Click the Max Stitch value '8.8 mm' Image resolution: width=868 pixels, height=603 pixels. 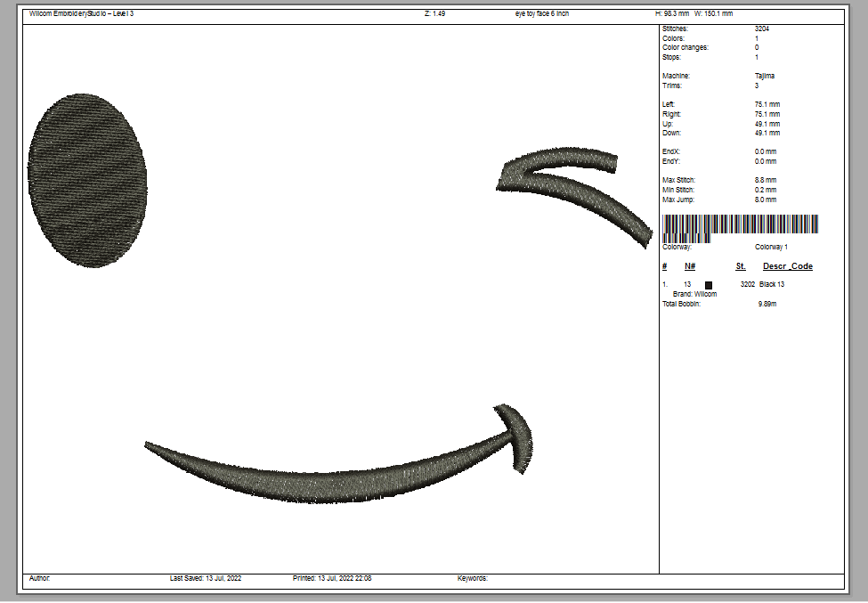[766, 181]
